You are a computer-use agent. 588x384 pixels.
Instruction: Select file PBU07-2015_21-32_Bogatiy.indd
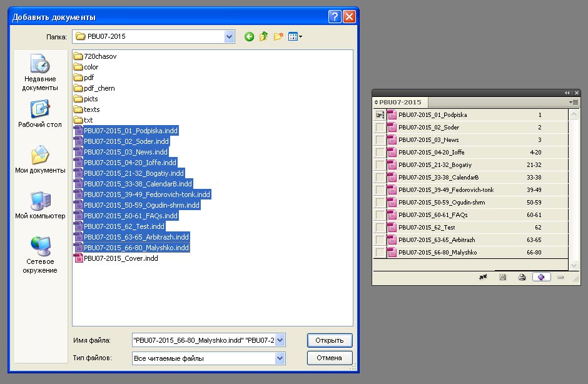129,173
